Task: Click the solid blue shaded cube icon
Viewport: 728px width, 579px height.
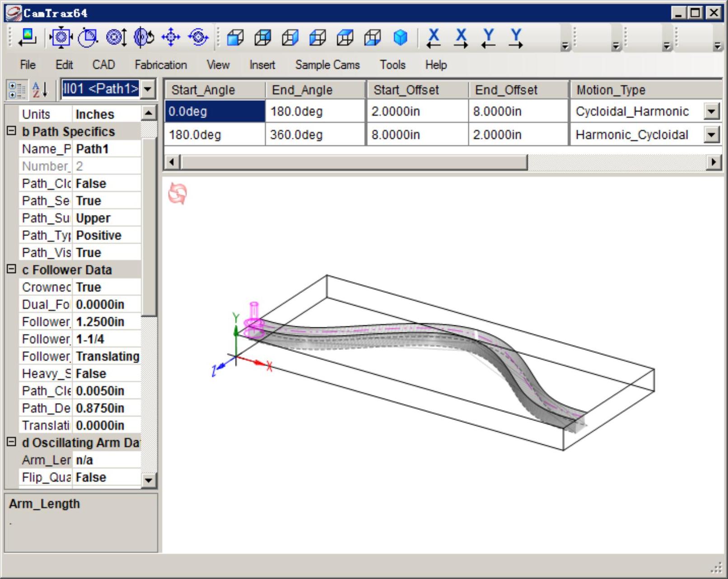Action: tap(400, 38)
